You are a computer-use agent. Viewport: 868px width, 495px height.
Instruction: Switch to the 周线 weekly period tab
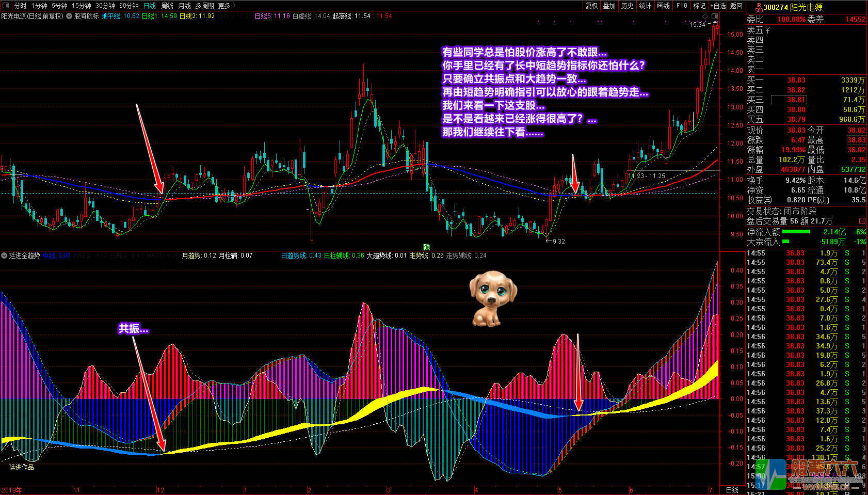pos(167,6)
